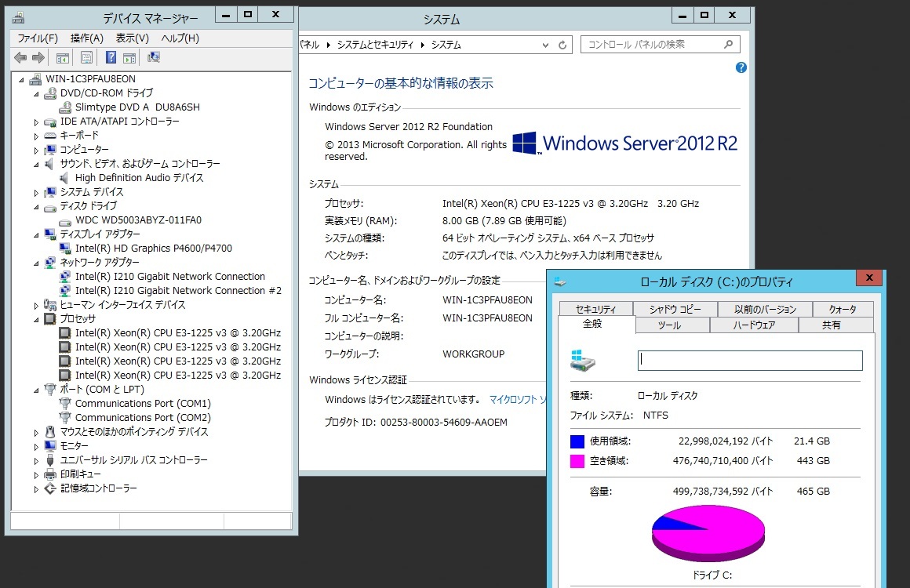Screen dimensions: 910x588
Task: Expand the 印刷キュー node
Action: tap(36, 475)
